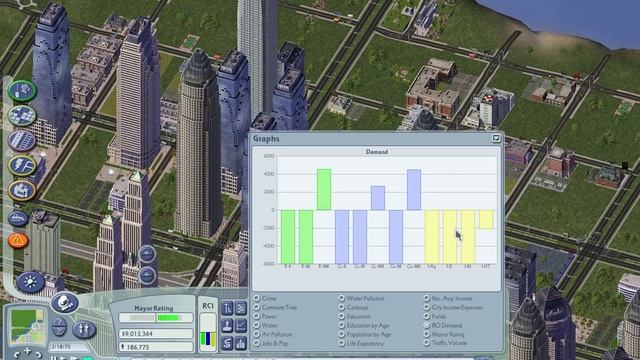Toggle the day/night sun button

[x=31, y=282]
